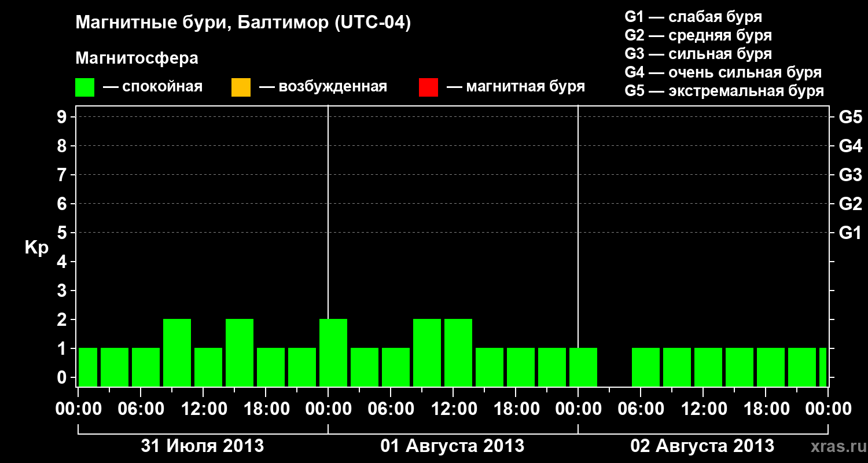
Task: Click the 'G1' right-axis label
Action: (x=850, y=233)
